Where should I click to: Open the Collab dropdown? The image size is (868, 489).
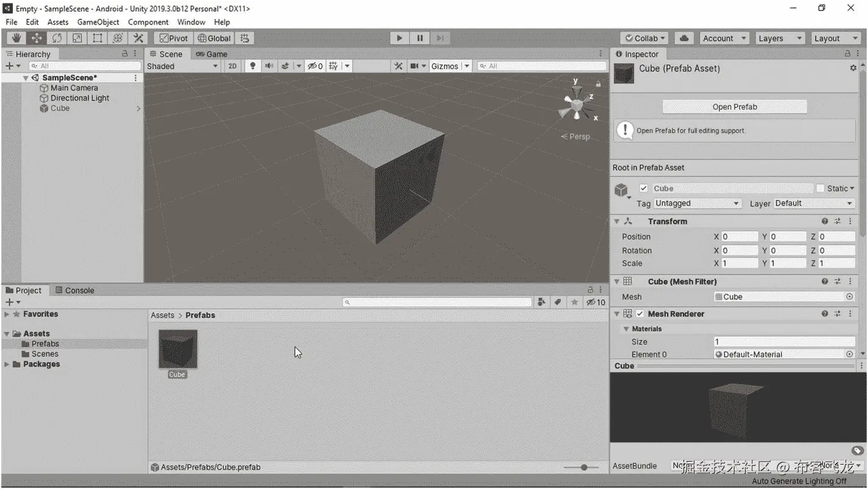click(x=644, y=38)
